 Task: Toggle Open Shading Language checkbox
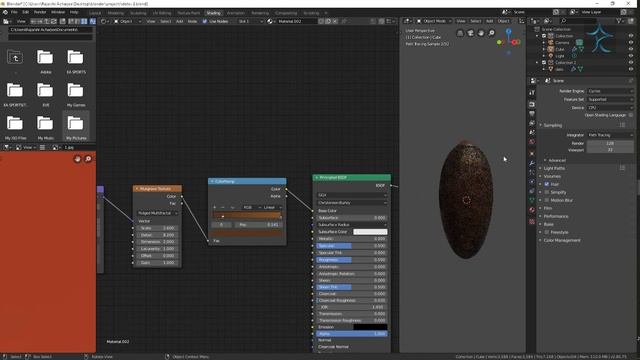pos(631,115)
